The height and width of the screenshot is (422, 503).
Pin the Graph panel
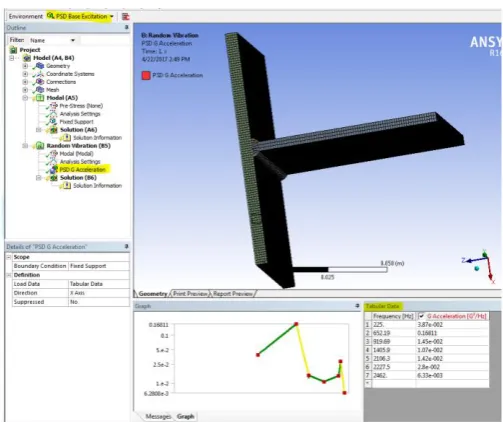[357, 305]
